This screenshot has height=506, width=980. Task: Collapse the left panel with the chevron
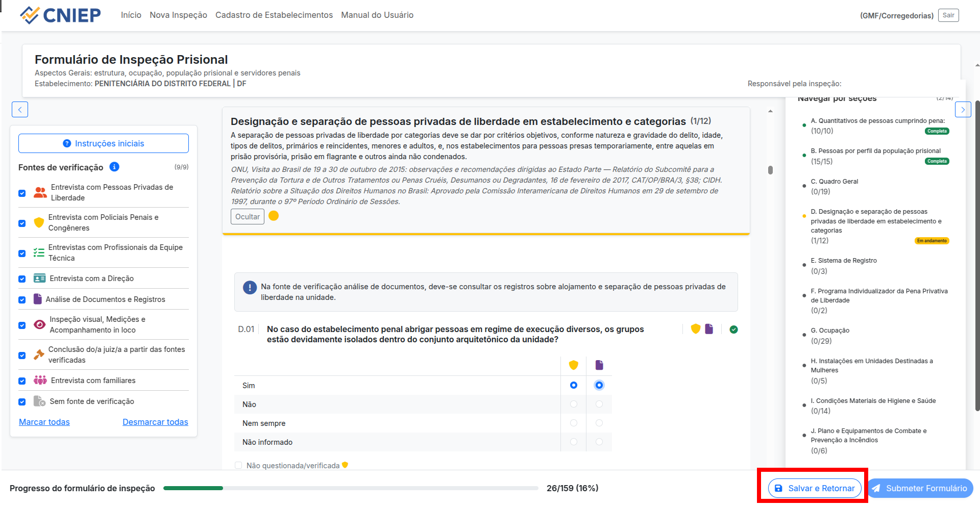20,109
